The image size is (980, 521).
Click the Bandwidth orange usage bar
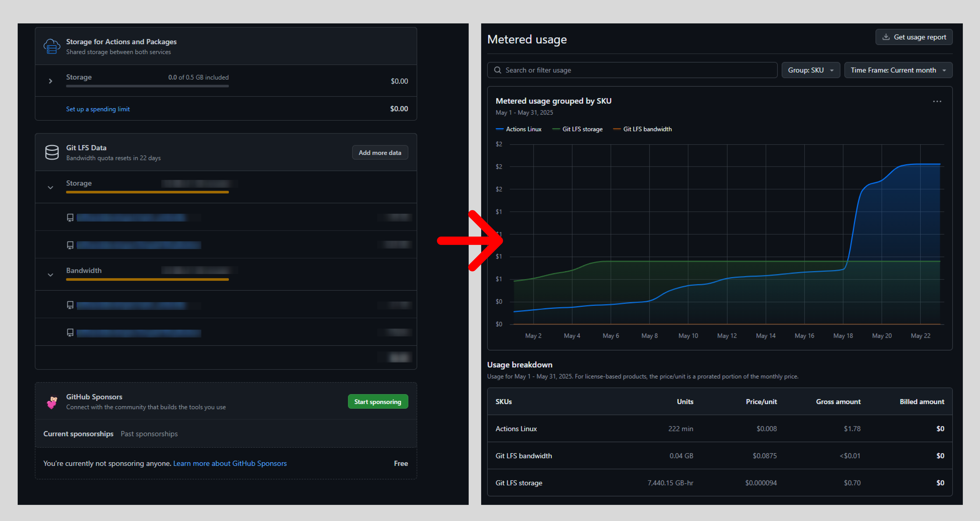(x=147, y=280)
